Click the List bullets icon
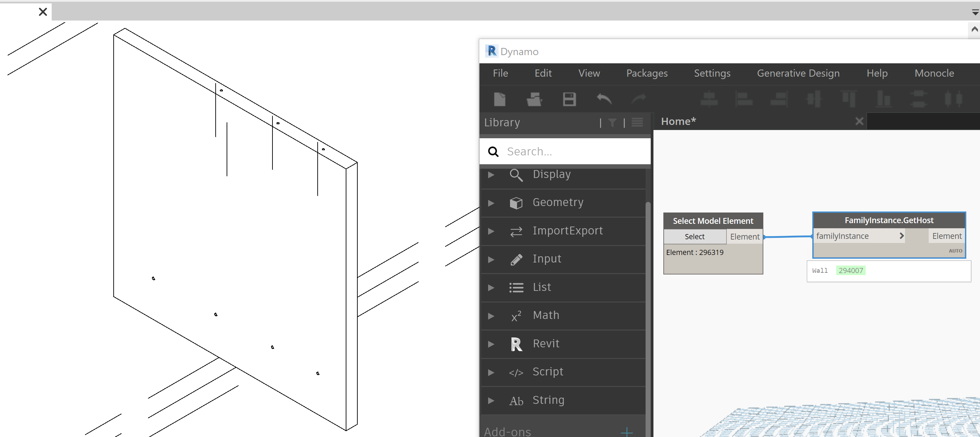 [516, 287]
